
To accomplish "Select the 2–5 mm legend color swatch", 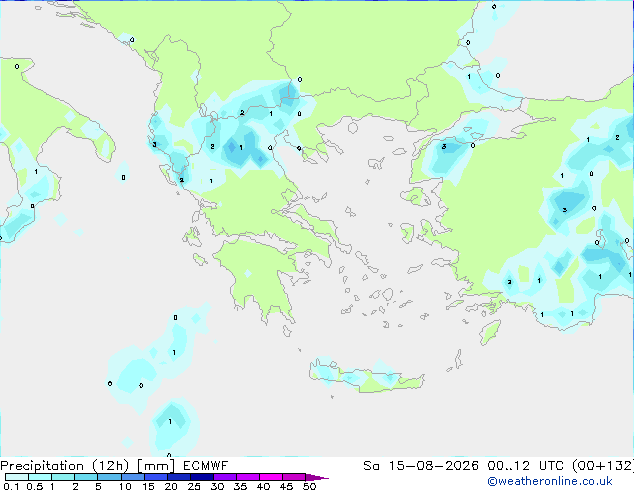I will pos(86,477).
